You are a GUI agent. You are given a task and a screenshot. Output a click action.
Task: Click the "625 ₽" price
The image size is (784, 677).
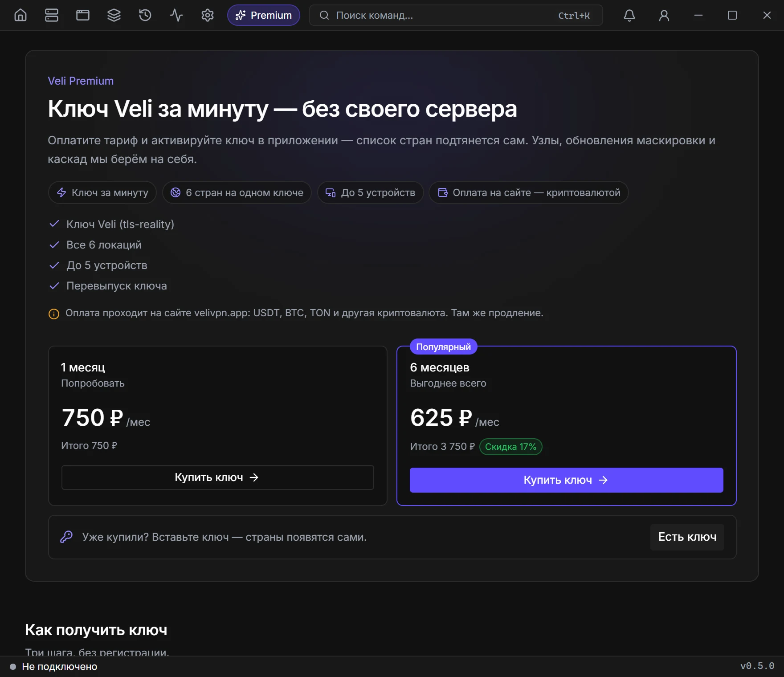pyautogui.click(x=441, y=418)
